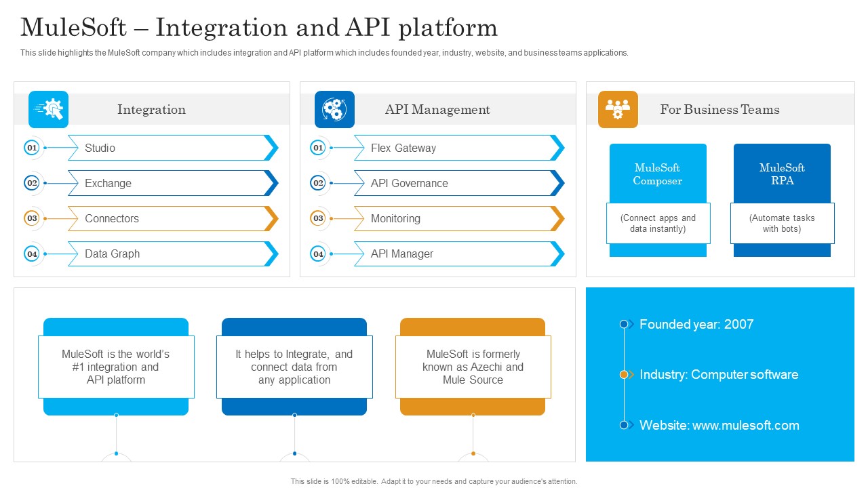Click the Connectors arrow bar
Image resolution: width=868 pixels, height=488 pixels.
click(x=173, y=218)
